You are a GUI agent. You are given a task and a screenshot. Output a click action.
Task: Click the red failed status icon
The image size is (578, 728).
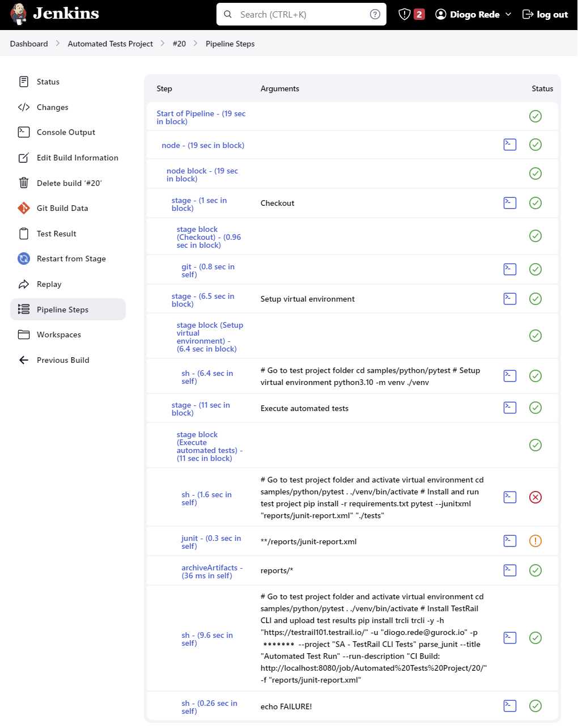pos(535,497)
